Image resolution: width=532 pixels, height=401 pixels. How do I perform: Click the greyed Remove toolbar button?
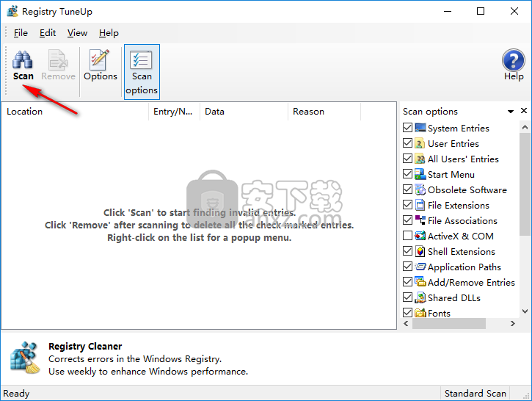point(58,66)
